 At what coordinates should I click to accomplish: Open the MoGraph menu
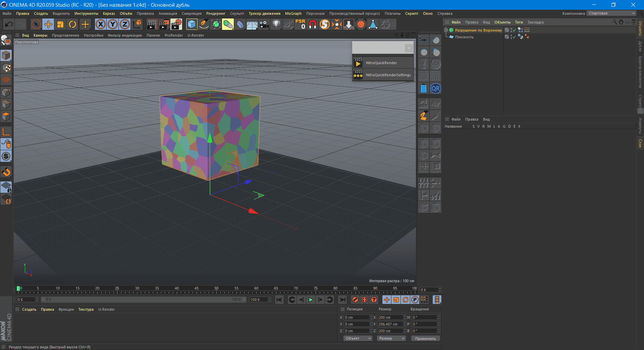pos(293,13)
